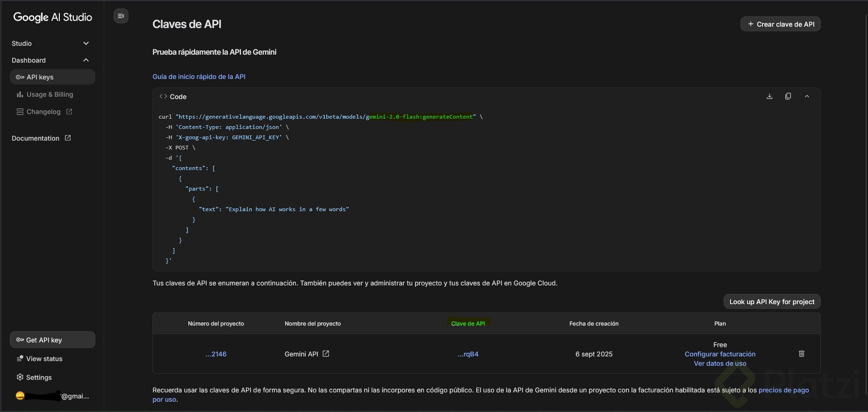Click the Nombre del proyecto column header
868x412 pixels.
[x=313, y=324]
